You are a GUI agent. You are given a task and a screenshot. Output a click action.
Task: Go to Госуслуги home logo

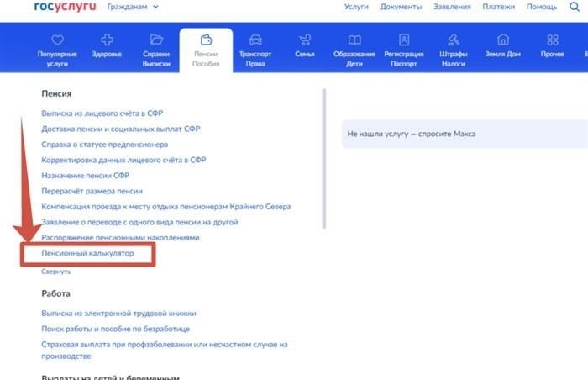[65, 7]
